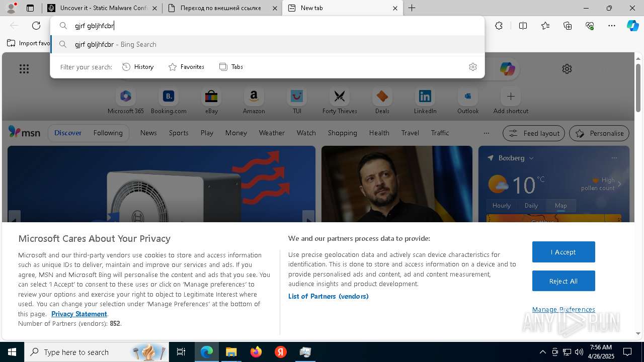Open the Forty Thieves shortcut
Screen dimensions: 644x362
340,101
